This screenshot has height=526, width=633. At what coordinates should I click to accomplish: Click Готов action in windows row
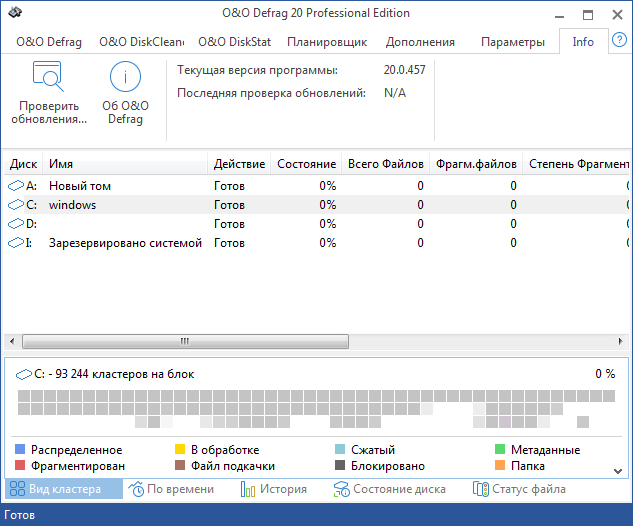click(x=229, y=205)
